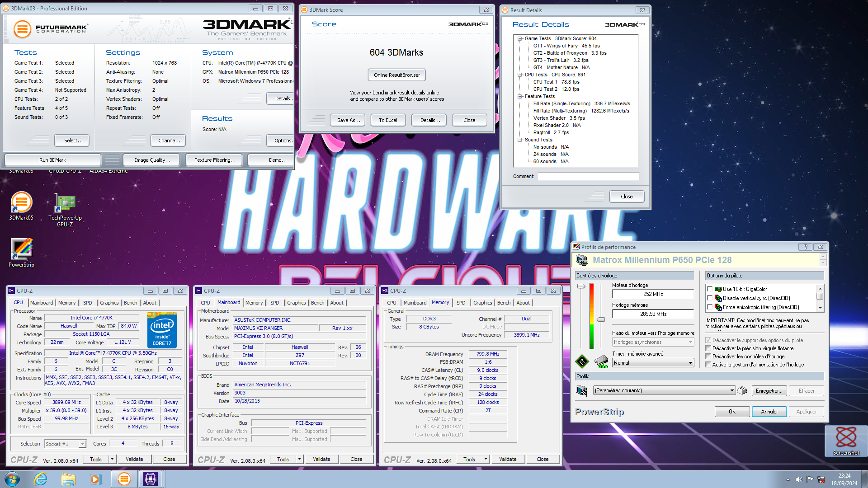Click the network status tray icon
Image resolution: width=868 pixels, height=488 pixels.
(821, 479)
